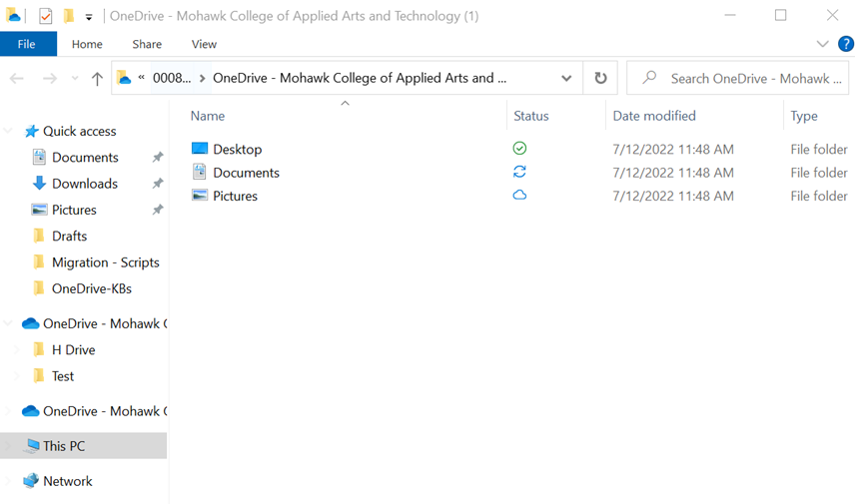
Task: Open the Desktop folder in file list
Action: pos(237,150)
